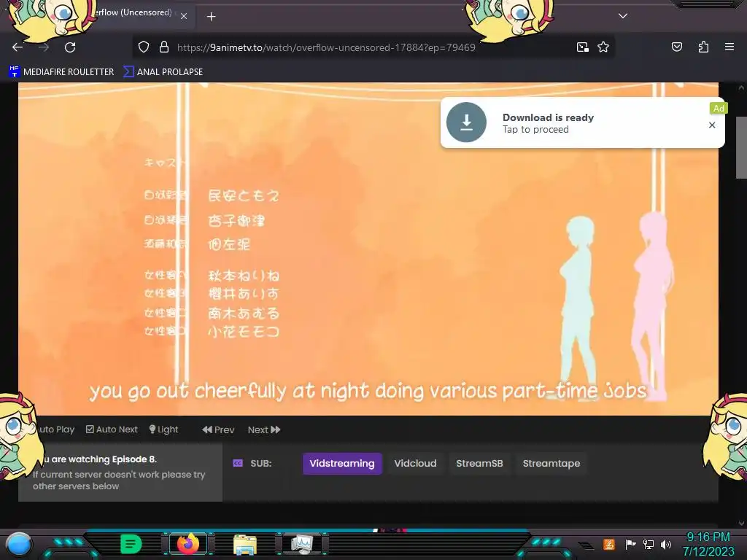Toggle Auto Next checkbox

[112, 429]
